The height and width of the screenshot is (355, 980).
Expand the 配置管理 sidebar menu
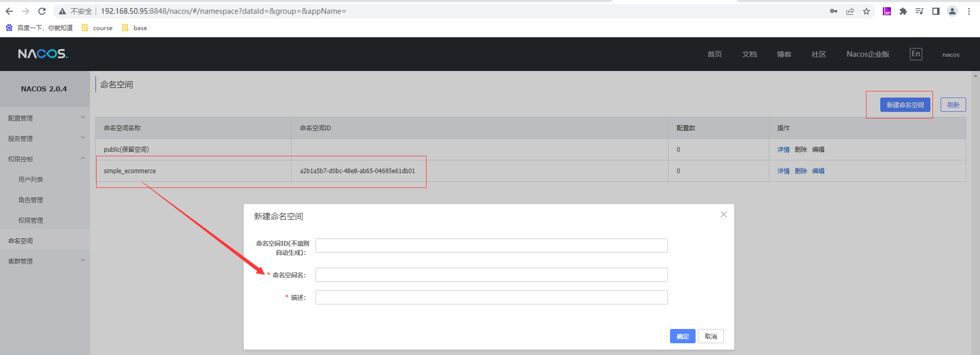[x=44, y=118]
